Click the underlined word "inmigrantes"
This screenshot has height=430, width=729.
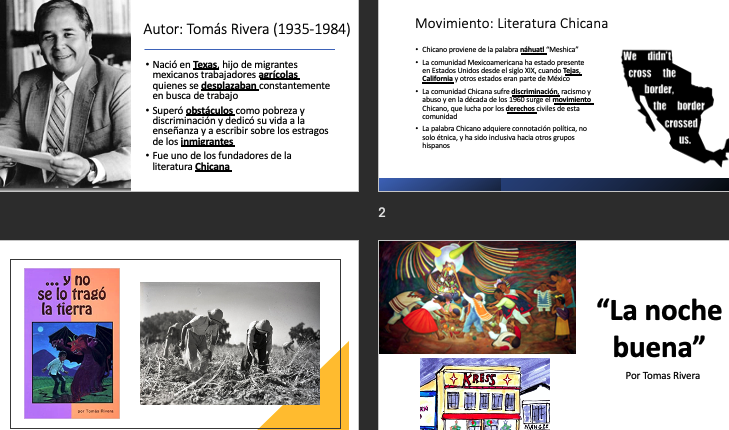(207, 142)
